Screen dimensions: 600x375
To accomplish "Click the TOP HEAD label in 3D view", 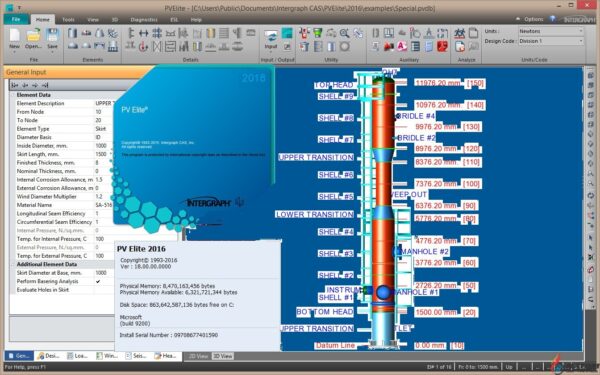I will pos(334,85).
